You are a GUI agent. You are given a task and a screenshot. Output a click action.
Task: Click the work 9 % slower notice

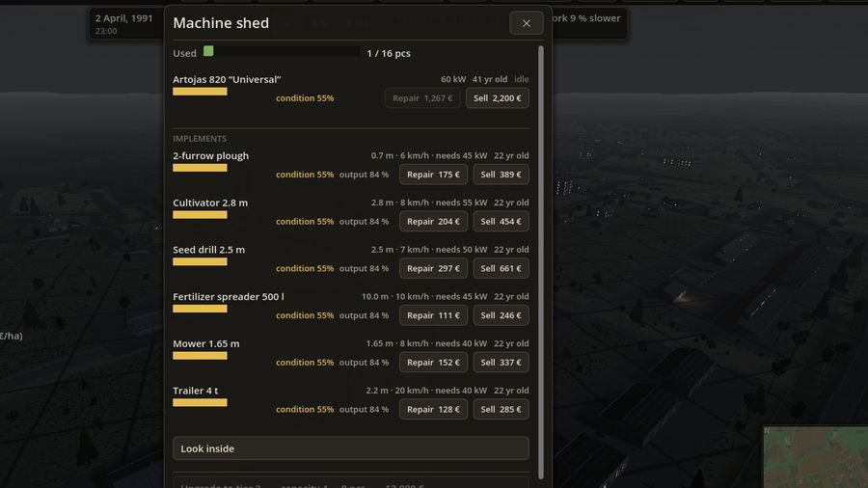pyautogui.click(x=585, y=17)
